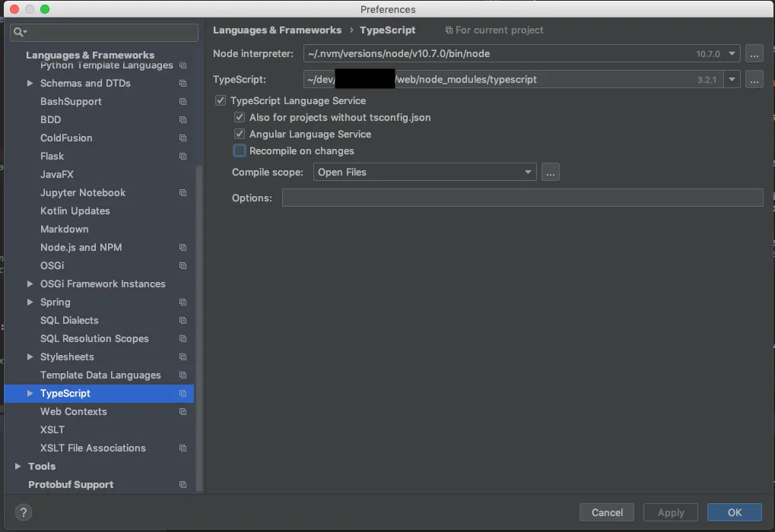Click the Cancel button
This screenshot has width=775, height=532.
(607, 512)
